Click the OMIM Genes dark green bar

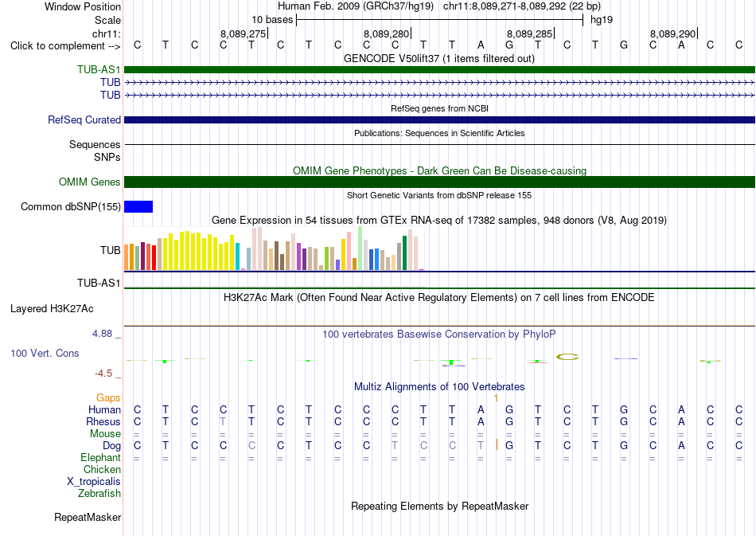[439, 182]
